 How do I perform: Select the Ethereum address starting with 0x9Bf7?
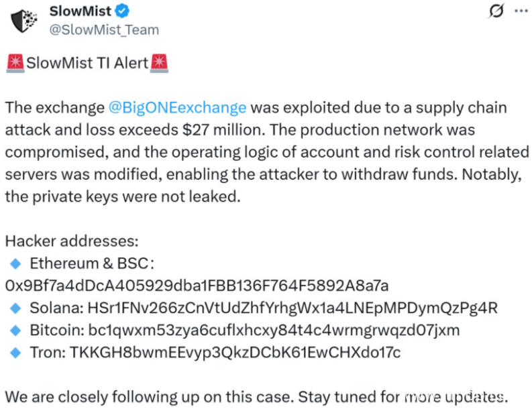pos(197,285)
